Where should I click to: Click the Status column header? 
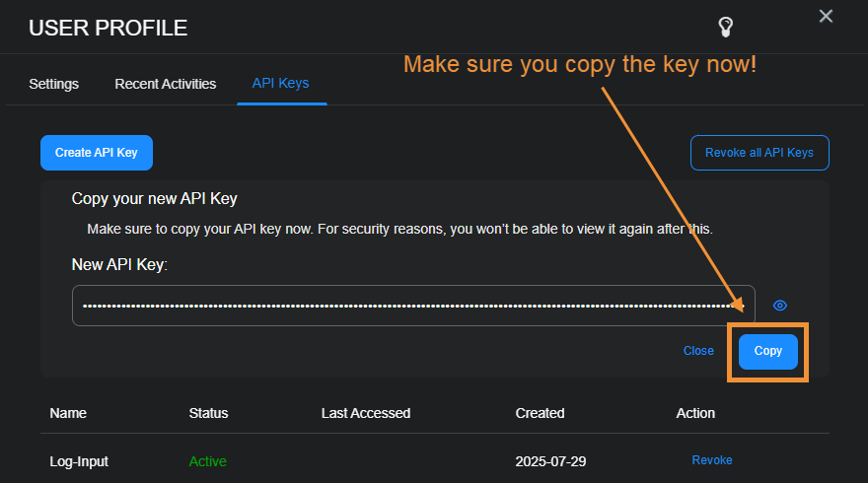click(208, 413)
